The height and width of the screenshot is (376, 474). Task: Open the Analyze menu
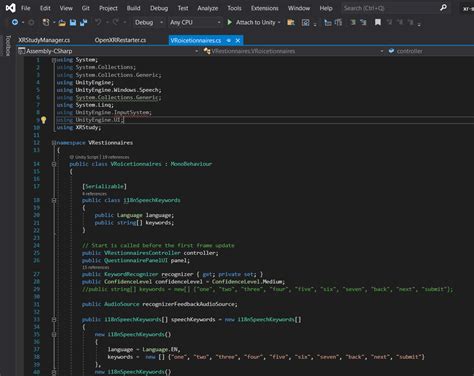coord(208,8)
